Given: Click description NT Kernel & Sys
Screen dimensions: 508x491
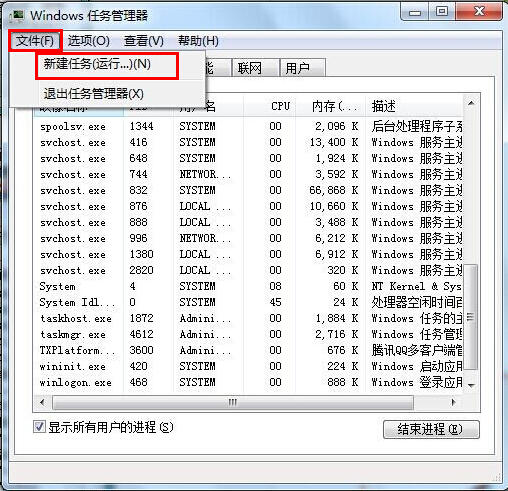Looking at the screenshot, I should click(417, 286).
